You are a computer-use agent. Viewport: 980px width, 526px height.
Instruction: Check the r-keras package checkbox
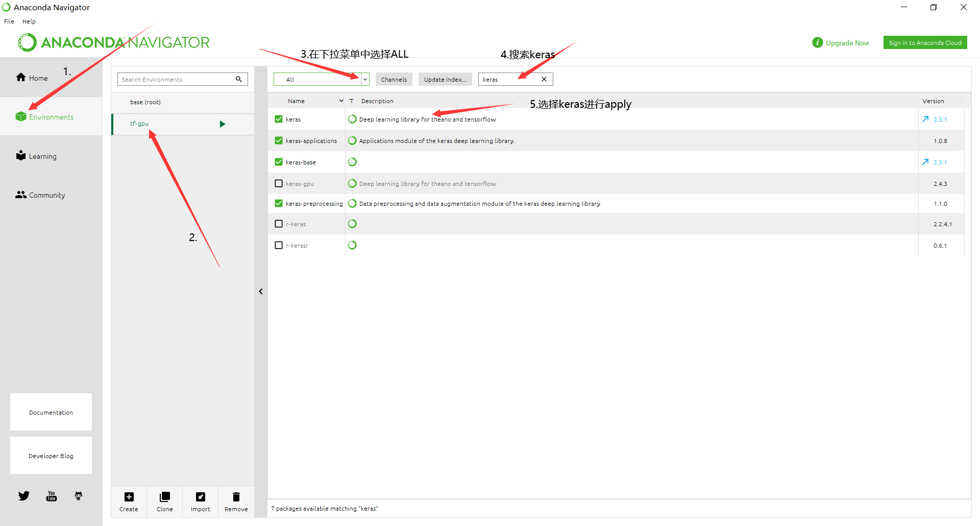(x=279, y=224)
